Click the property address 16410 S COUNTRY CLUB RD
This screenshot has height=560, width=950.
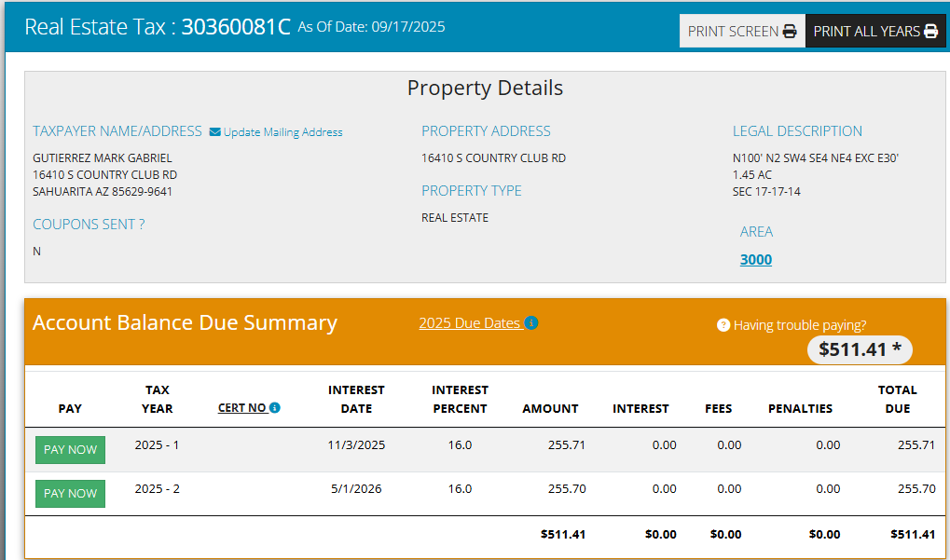pos(493,158)
